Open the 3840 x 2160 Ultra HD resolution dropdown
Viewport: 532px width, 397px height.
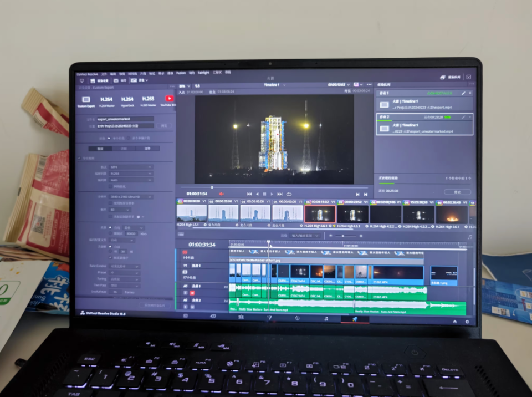[131, 197]
